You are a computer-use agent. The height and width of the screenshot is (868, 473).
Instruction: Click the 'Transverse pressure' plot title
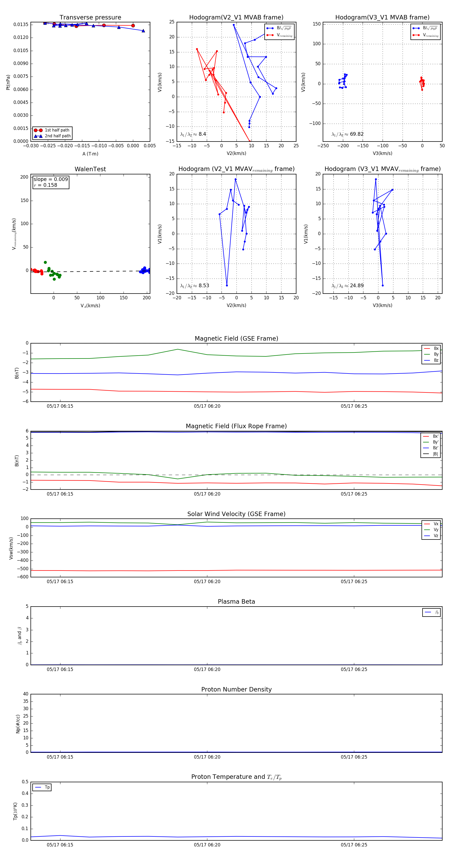[90, 18]
